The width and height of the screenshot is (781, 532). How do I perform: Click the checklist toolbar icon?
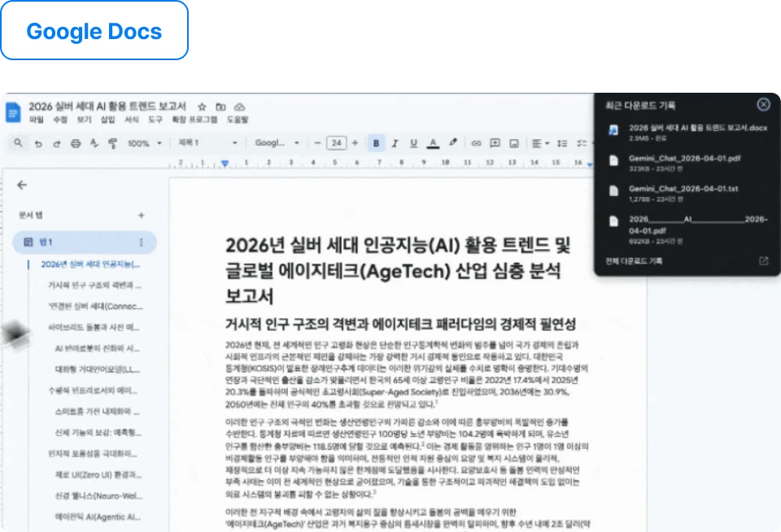click(582, 143)
